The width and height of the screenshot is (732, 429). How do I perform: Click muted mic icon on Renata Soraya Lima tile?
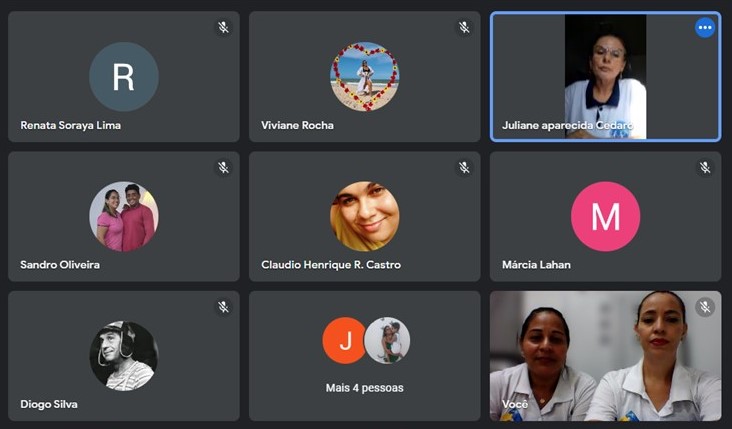click(224, 28)
